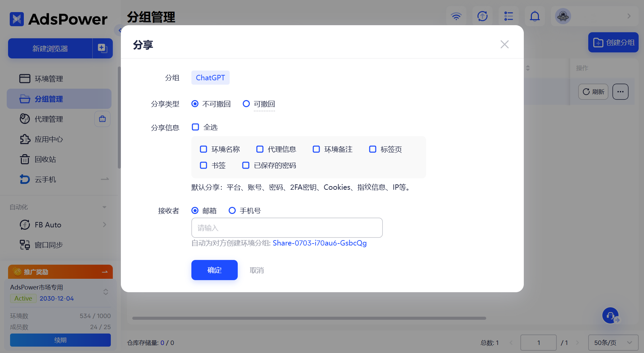The image size is (644, 353).
Task: Click the Active status badge
Action: point(23,298)
